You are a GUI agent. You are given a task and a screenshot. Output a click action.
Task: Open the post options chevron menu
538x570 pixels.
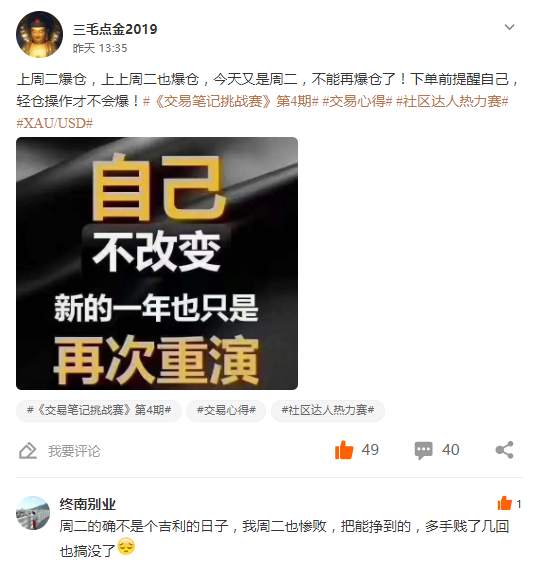(509, 27)
